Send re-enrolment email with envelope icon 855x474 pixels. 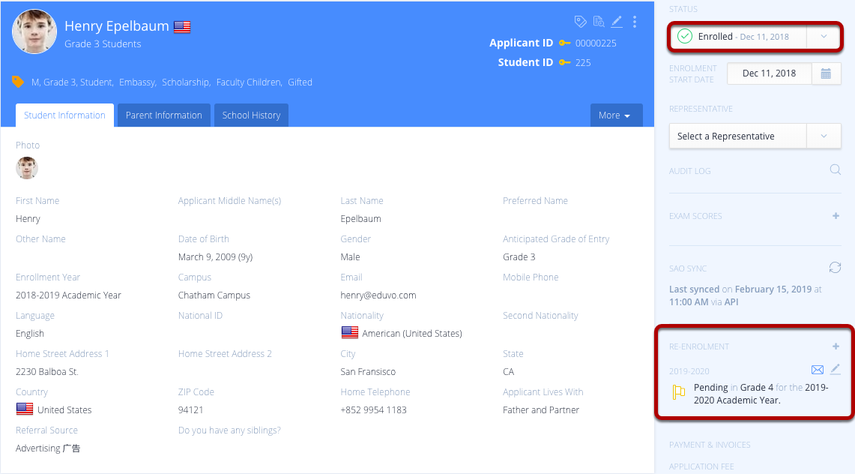click(817, 370)
